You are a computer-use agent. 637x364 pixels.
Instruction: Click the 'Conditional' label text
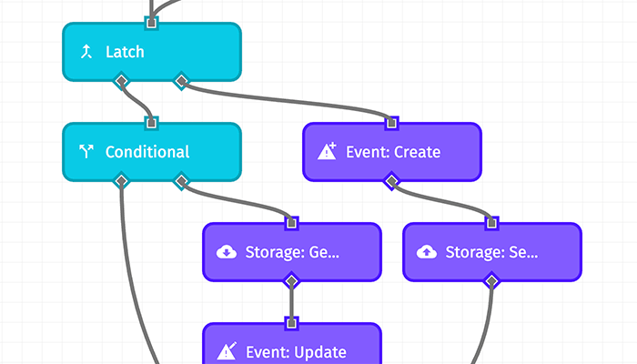[147, 152]
